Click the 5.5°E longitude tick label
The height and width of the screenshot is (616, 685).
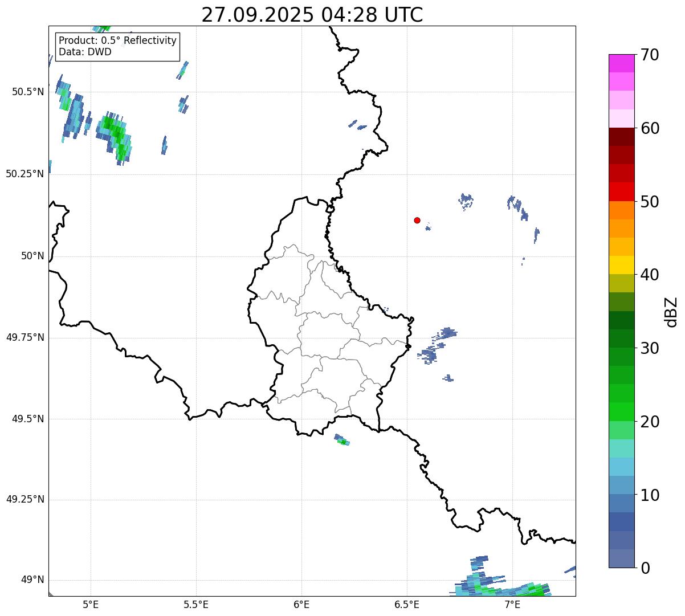click(196, 604)
